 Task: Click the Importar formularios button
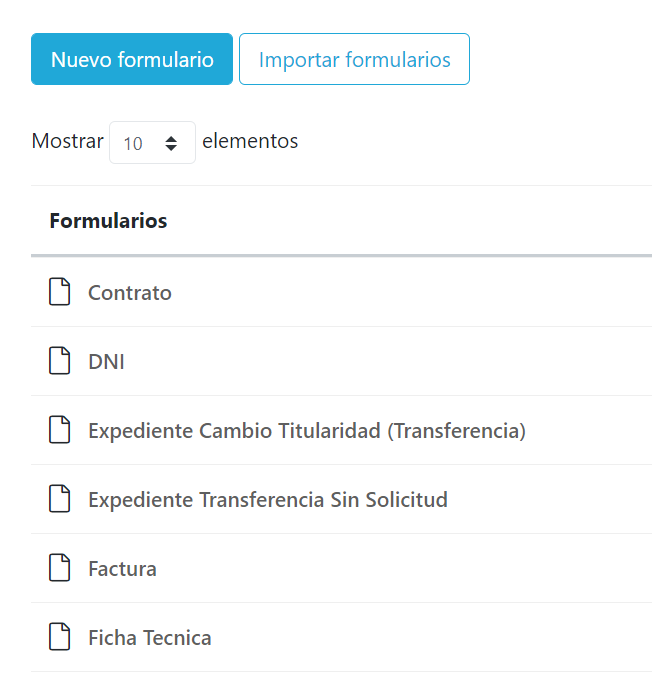pyautogui.click(x=354, y=59)
